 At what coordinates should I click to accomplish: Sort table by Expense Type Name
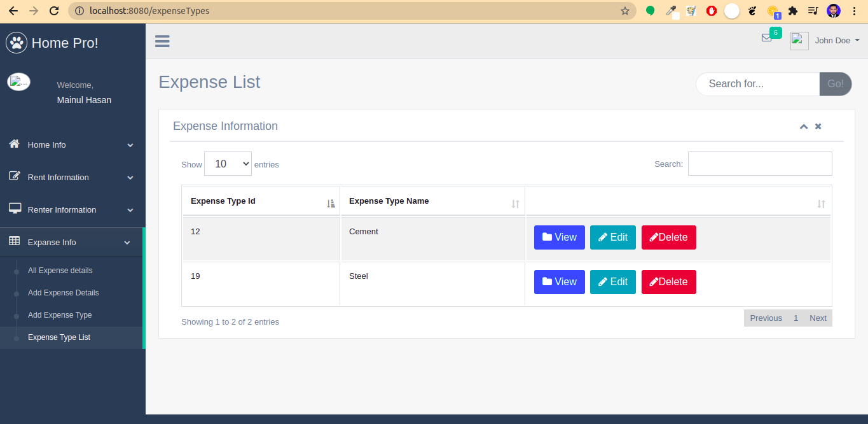click(515, 202)
